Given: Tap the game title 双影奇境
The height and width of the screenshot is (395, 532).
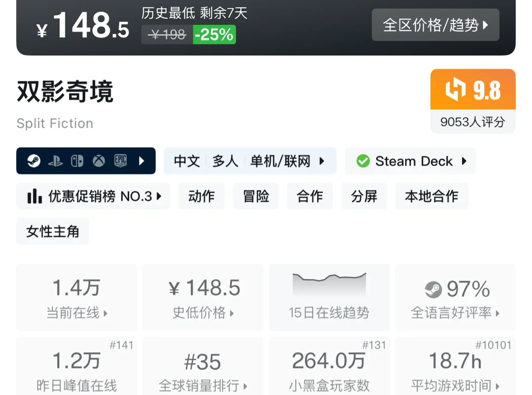Looking at the screenshot, I should point(65,92).
